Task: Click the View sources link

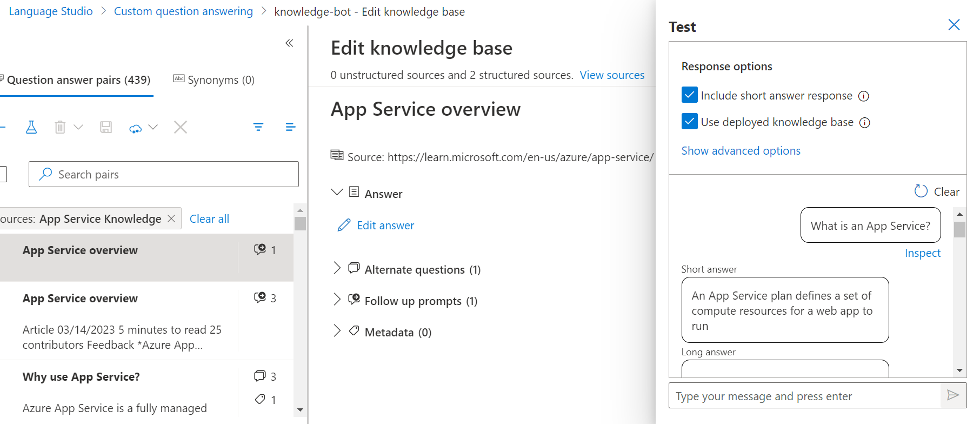Action: [x=612, y=75]
